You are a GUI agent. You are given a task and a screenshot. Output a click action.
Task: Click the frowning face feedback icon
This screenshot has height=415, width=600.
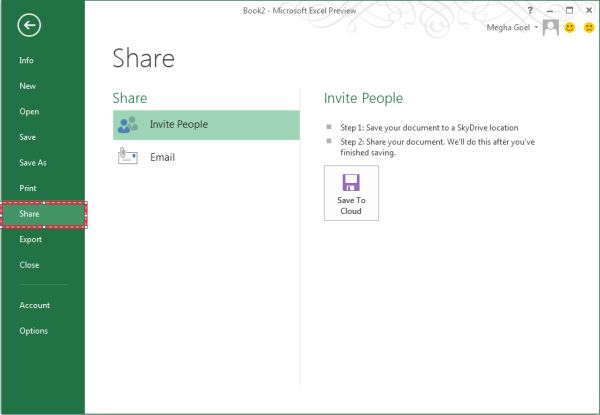pyautogui.click(x=589, y=28)
